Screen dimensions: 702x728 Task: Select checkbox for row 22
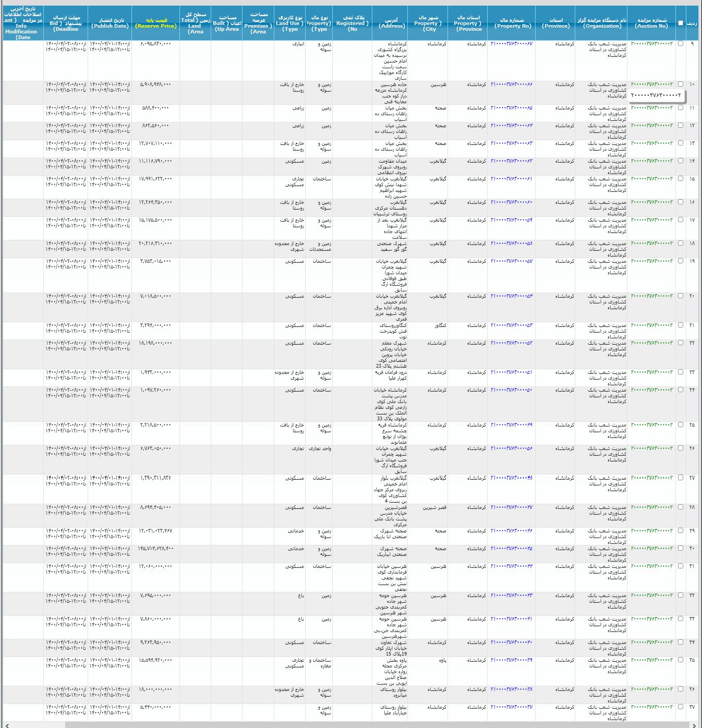pos(680,343)
